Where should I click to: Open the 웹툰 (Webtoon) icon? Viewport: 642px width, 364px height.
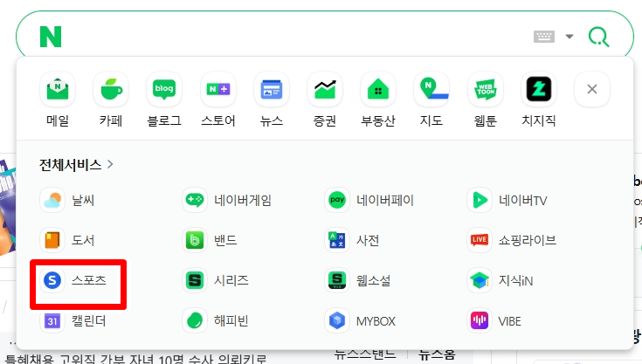click(x=485, y=89)
